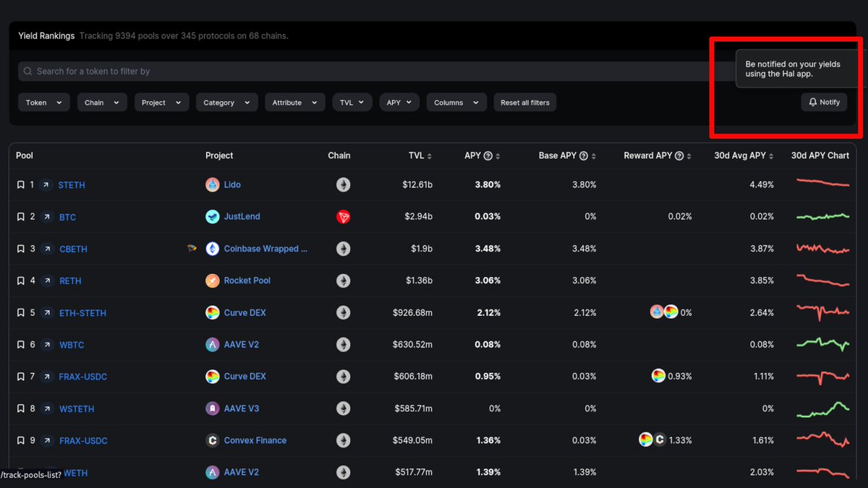Image resolution: width=868 pixels, height=488 pixels.
Task: Bookmark the STETH pool row
Action: 20,185
